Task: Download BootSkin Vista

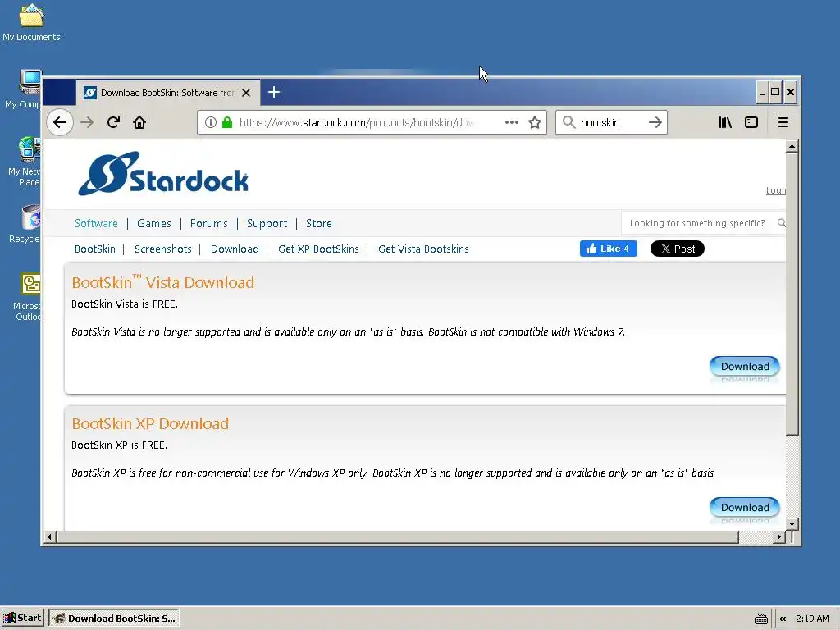Action: pos(744,367)
